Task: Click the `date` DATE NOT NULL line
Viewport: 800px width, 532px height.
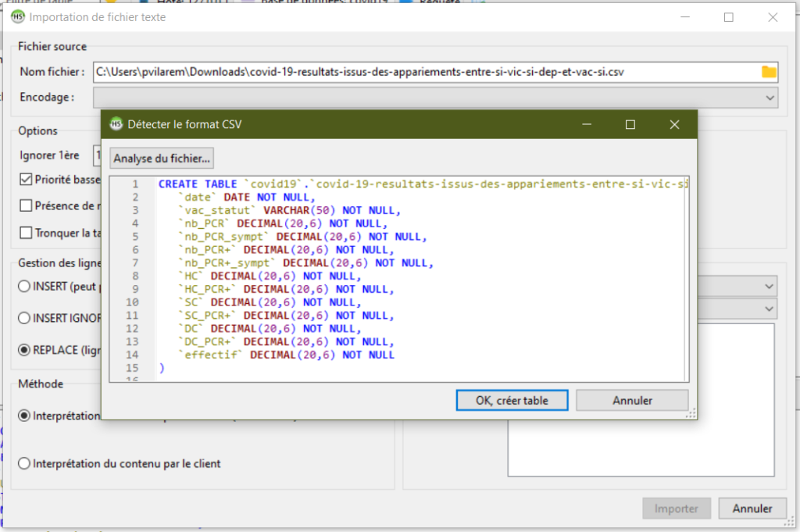Action: coord(247,198)
